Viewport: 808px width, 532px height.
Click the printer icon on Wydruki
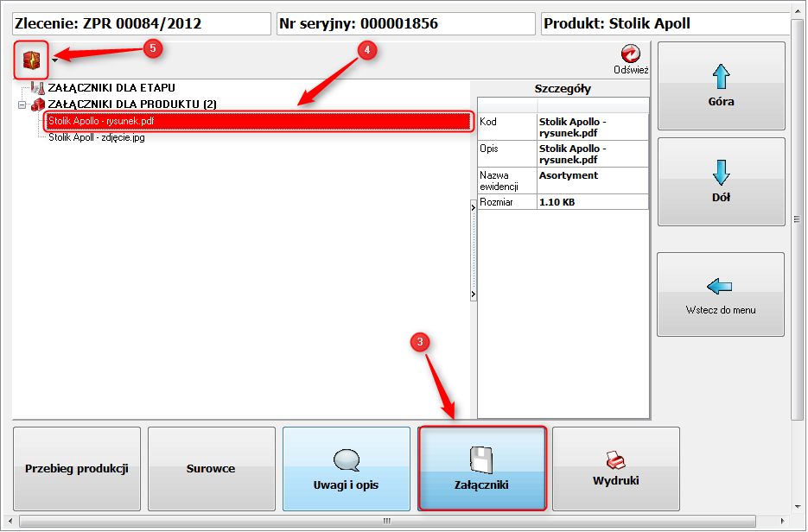coord(615,460)
